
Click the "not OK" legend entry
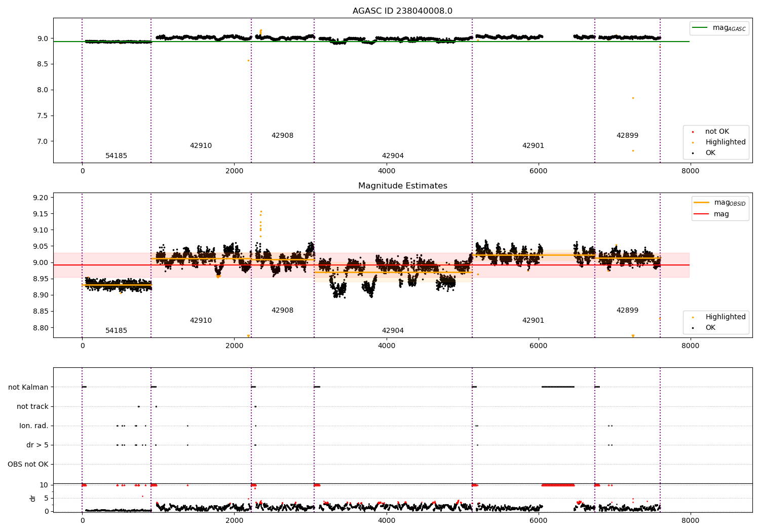click(717, 132)
